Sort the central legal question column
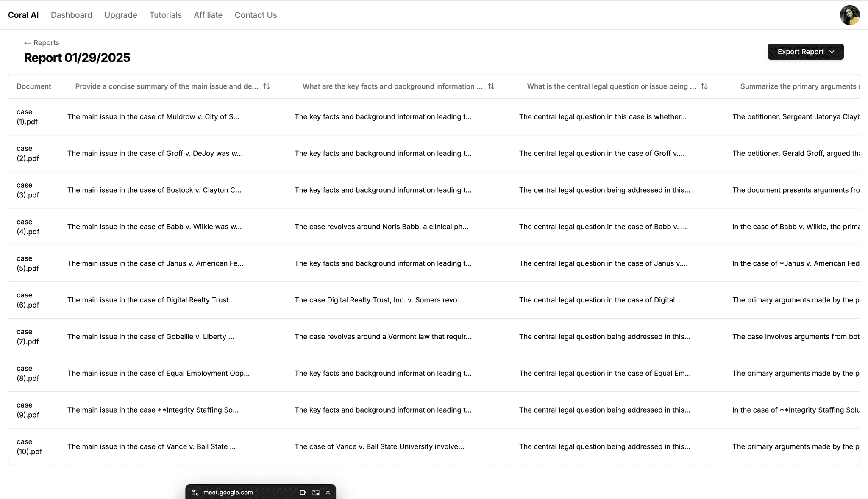868x499 pixels. 704,86
